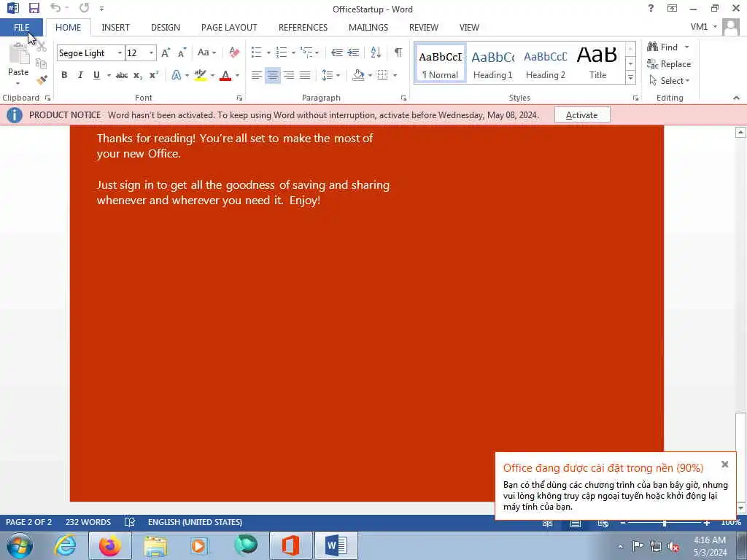Open the font size dropdown

tap(152, 52)
